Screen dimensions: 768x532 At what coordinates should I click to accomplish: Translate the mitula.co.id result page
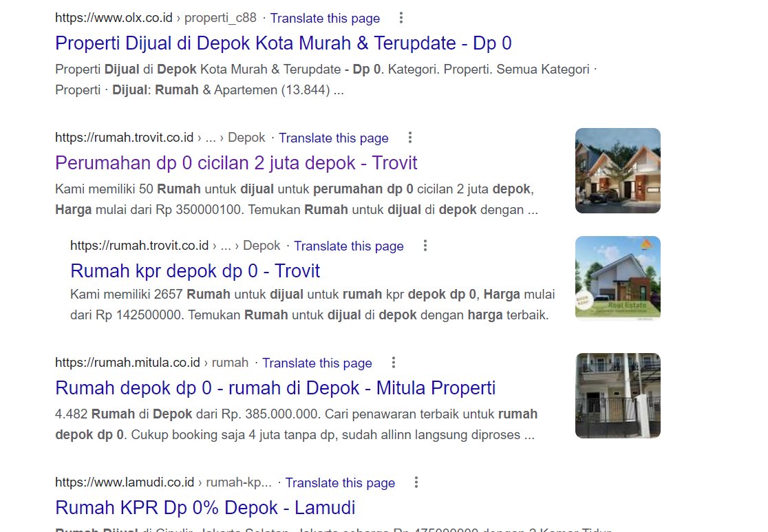click(x=317, y=363)
